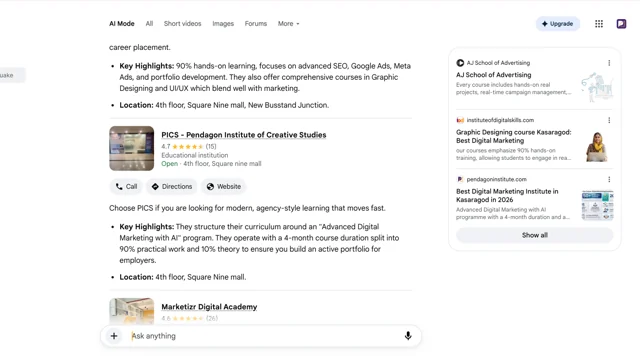
Task: Click the AJ School of Advertising card thumbnail
Action: (x=597, y=87)
